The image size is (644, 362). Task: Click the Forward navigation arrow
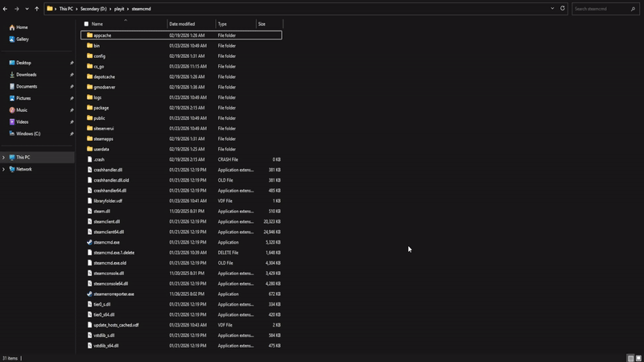16,9
